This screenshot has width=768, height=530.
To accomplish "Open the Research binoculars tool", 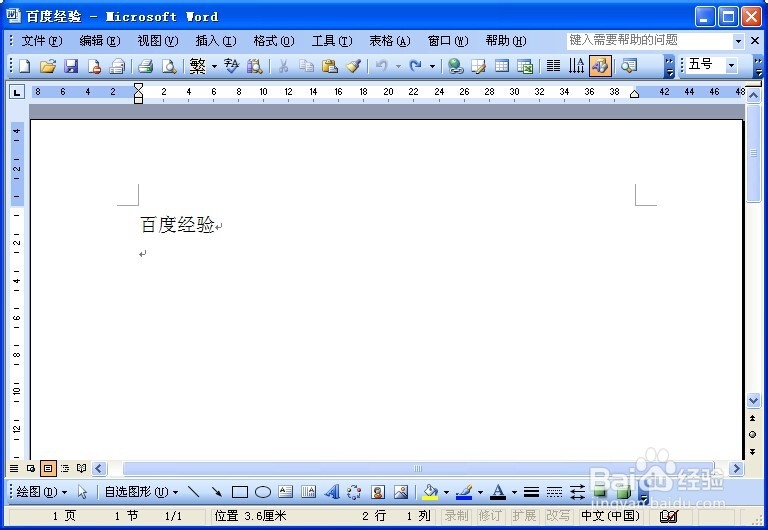I will tap(255, 66).
